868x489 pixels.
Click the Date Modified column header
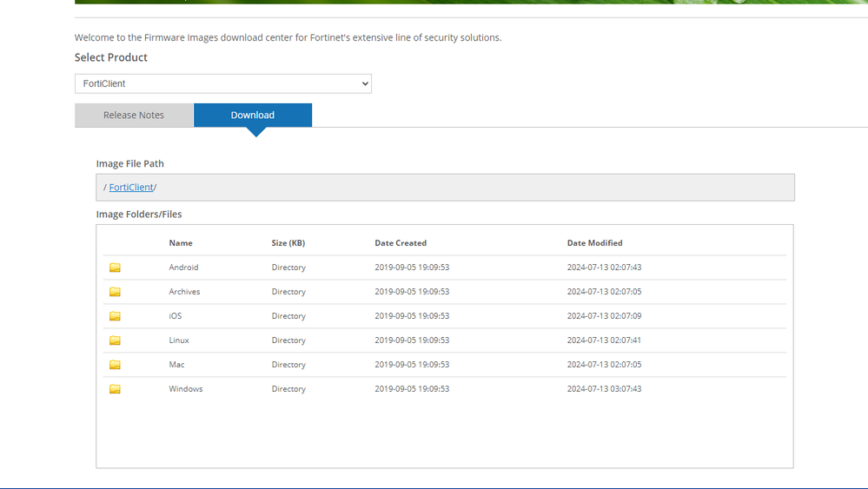[594, 243]
